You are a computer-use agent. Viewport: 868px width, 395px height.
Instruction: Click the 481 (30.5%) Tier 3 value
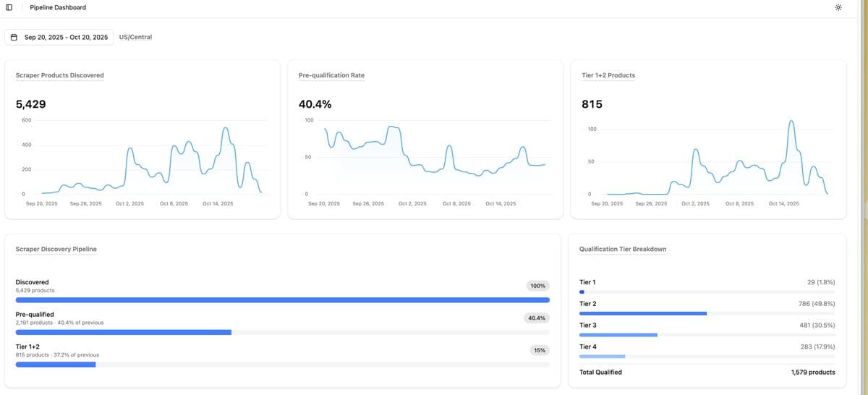click(x=817, y=326)
